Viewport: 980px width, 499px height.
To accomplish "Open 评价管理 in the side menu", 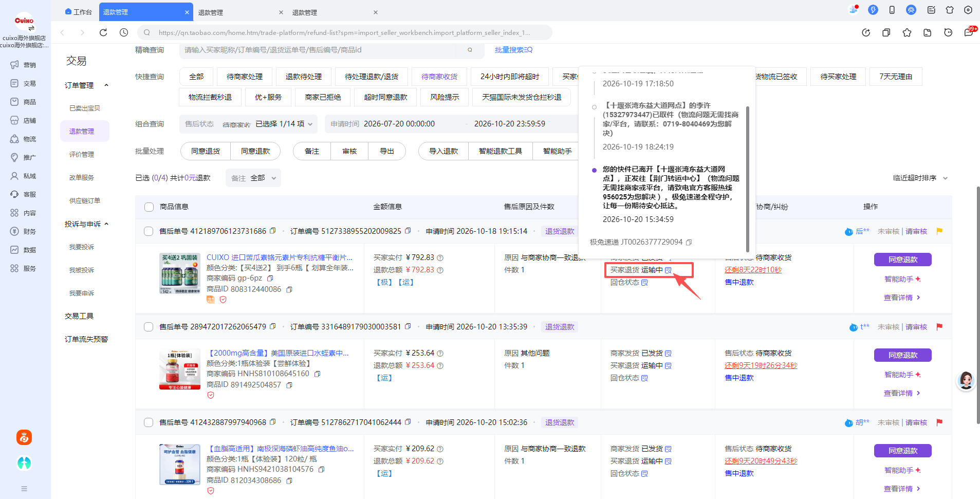I will (x=82, y=154).
